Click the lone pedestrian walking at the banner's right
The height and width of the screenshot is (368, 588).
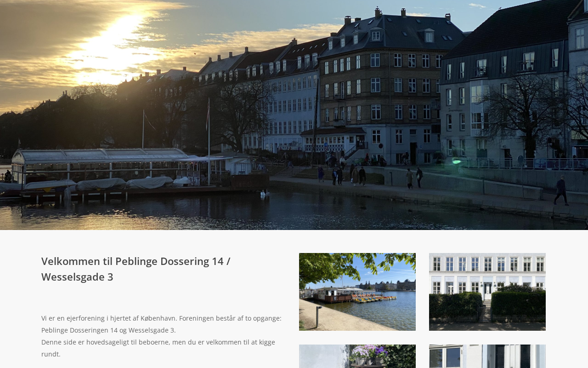pos(561,190)
